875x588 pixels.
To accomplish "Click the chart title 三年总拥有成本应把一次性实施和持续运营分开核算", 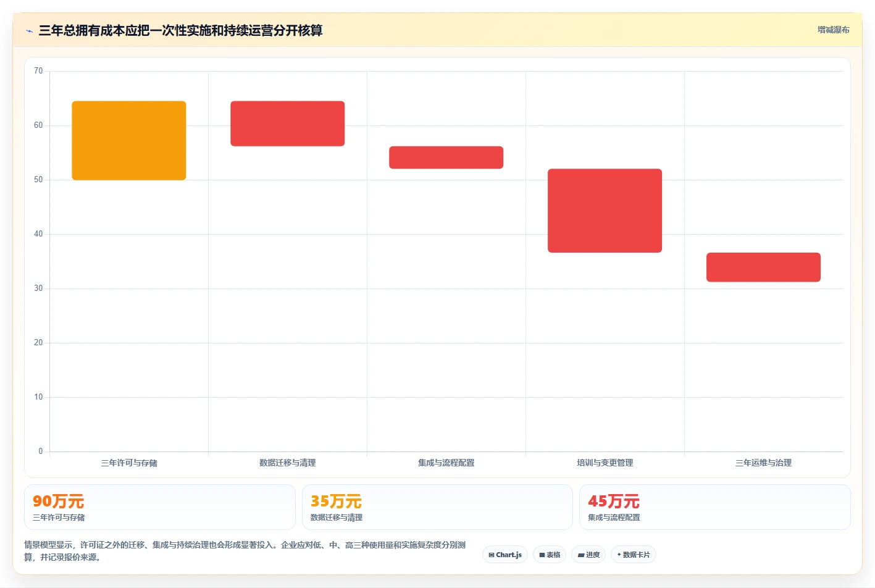I will tap(180, 30).
